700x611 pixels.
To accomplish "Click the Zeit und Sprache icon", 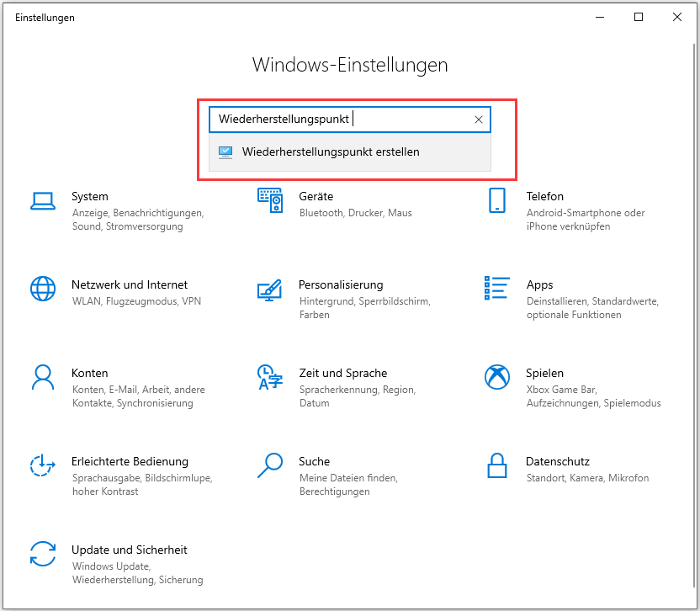I will [269, 377].
